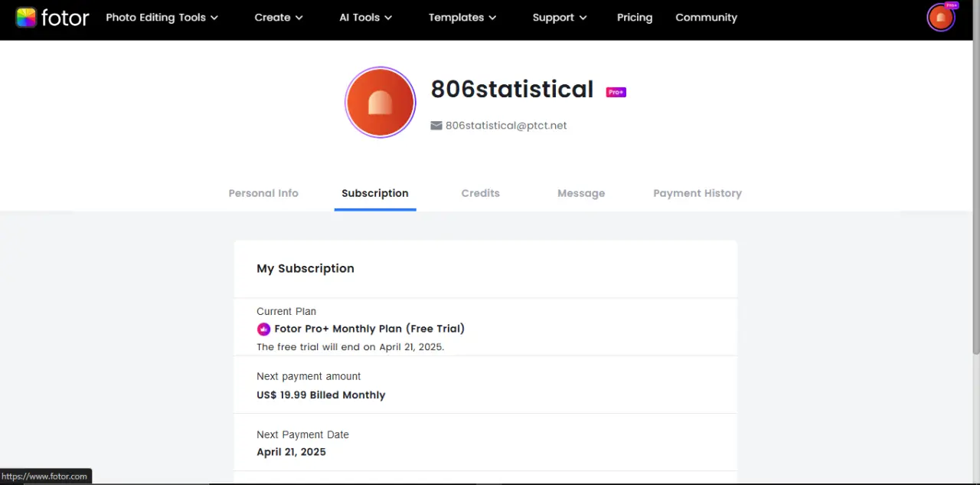Switch to the Credits tab
The width and height of the screenshot is (980, 485).
point(481,193)
